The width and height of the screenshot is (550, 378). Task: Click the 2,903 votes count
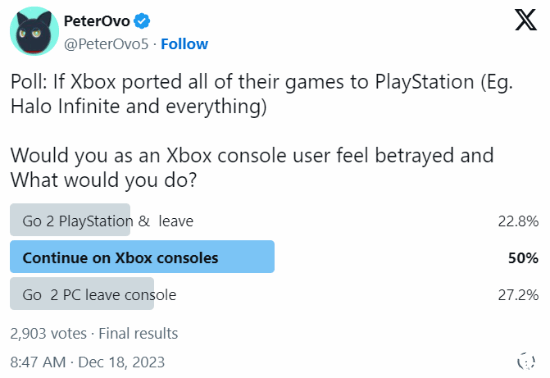coord(48,333)
